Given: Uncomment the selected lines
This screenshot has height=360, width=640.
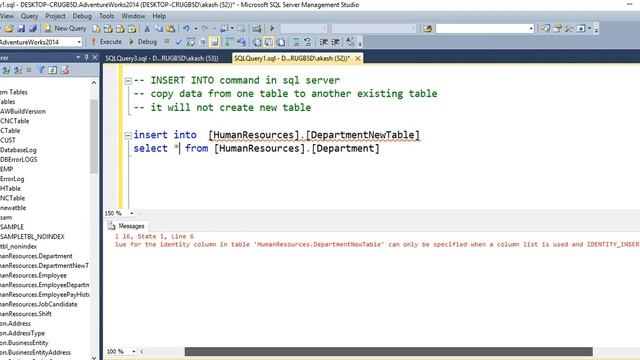Looking at the screenshot, I should pyautogui.click(x=307, y=42).
